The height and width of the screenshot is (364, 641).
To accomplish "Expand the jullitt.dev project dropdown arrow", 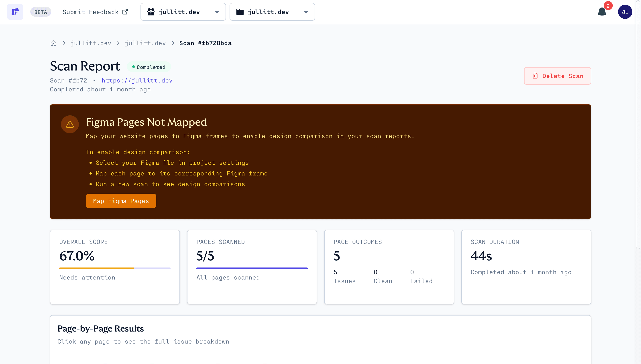I will click(306, 12).
